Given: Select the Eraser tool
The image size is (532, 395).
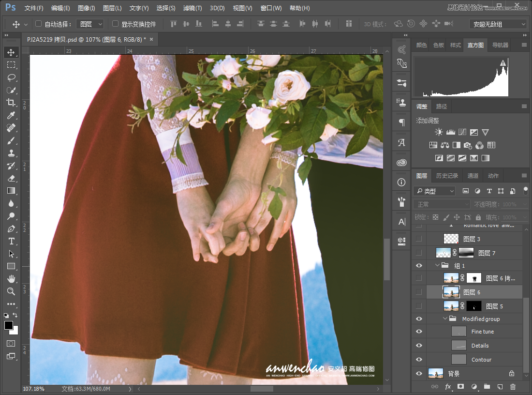Looking at the screenshot, I should tap(11, 178).
